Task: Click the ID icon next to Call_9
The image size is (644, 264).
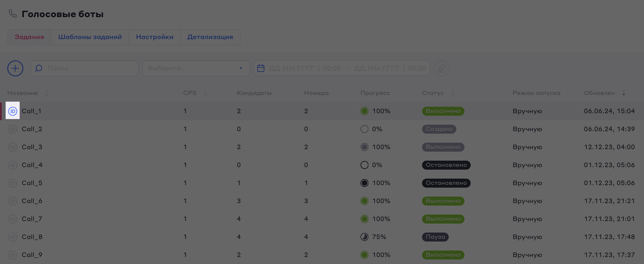Action: (13, 255)
